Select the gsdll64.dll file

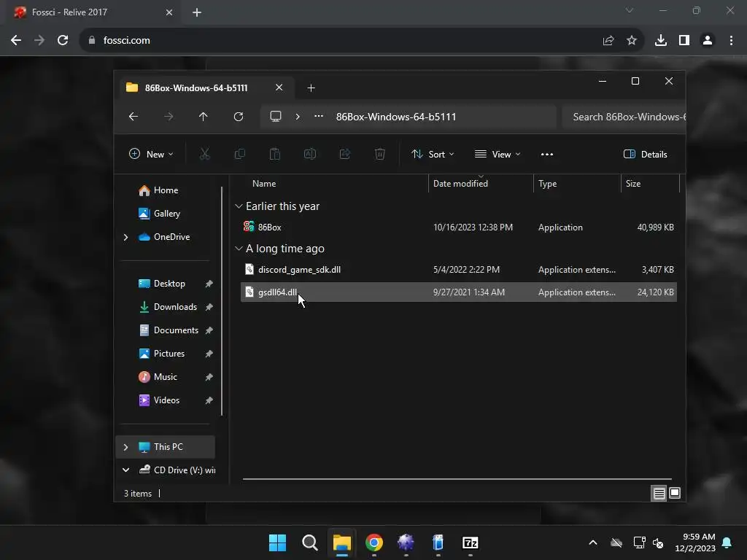(459, 292)
